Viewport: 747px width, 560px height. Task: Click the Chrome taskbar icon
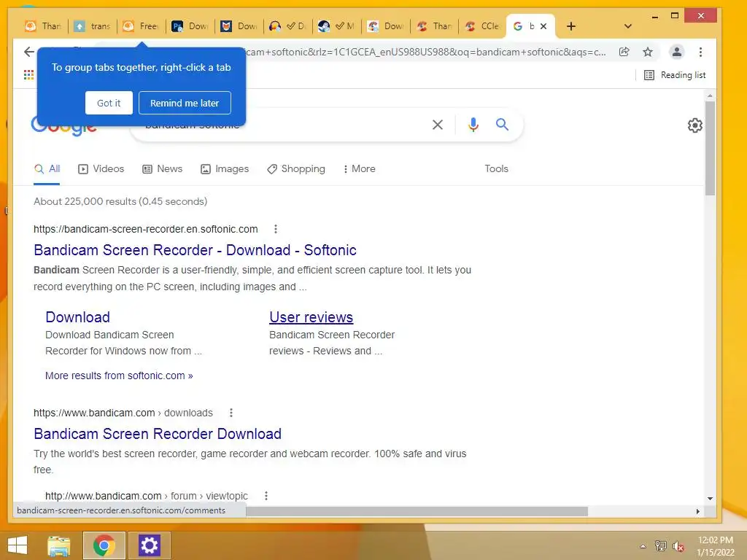(104, 545)
